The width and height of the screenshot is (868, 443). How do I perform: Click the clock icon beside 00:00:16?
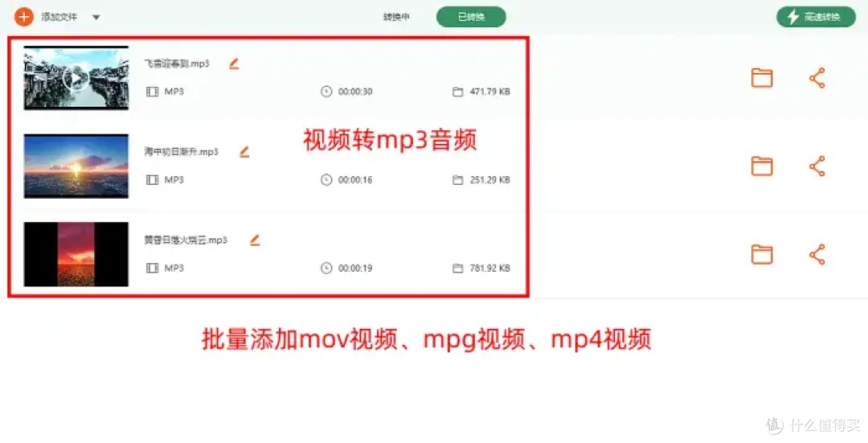pos(326,180)
